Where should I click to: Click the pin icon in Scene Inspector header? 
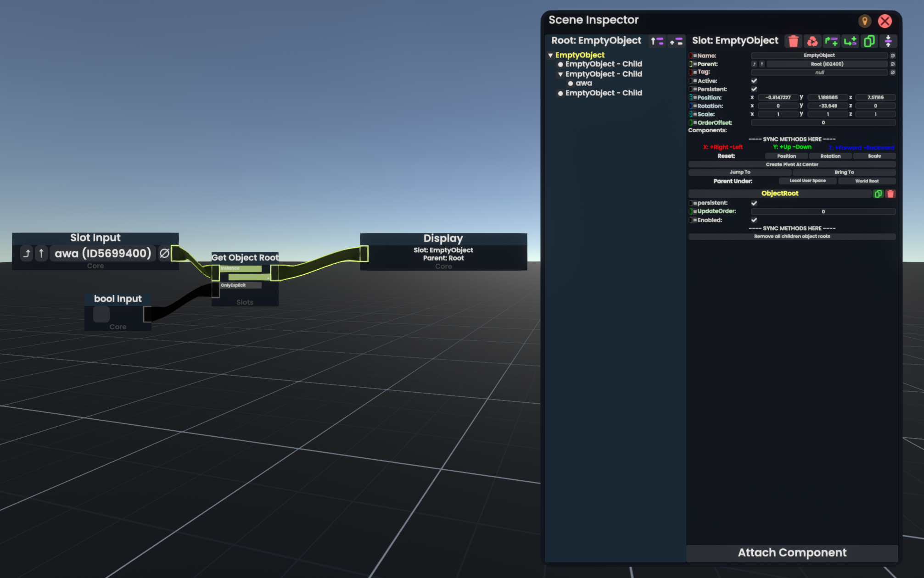click(864, 21)
